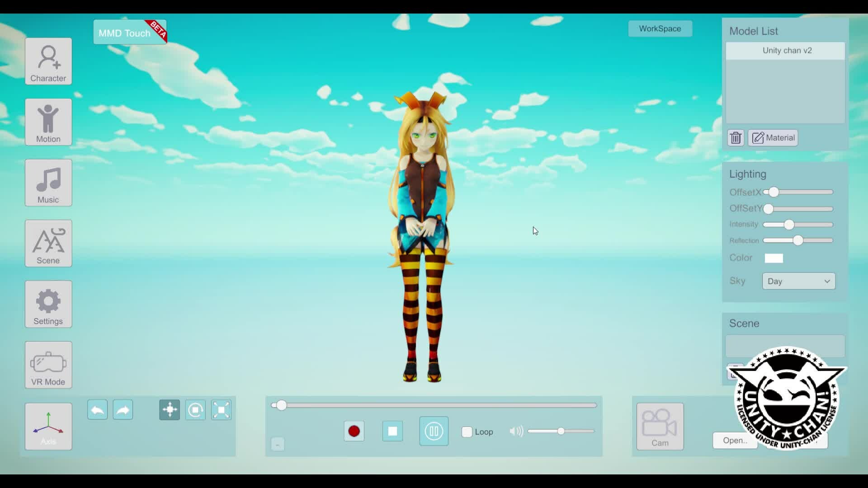This screenshot has height=488, width=868.
Task: Select the scale/fullscreen arrows tool
Action: [221, 410]
